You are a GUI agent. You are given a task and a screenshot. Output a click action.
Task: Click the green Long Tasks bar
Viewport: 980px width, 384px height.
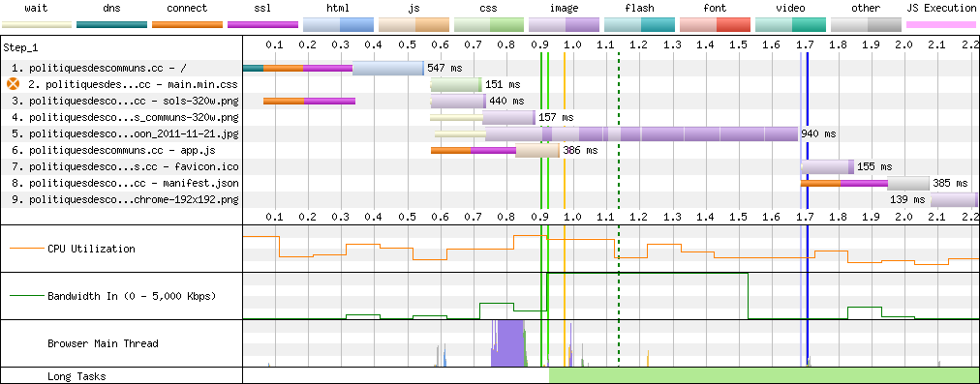(x=764, y=375)
